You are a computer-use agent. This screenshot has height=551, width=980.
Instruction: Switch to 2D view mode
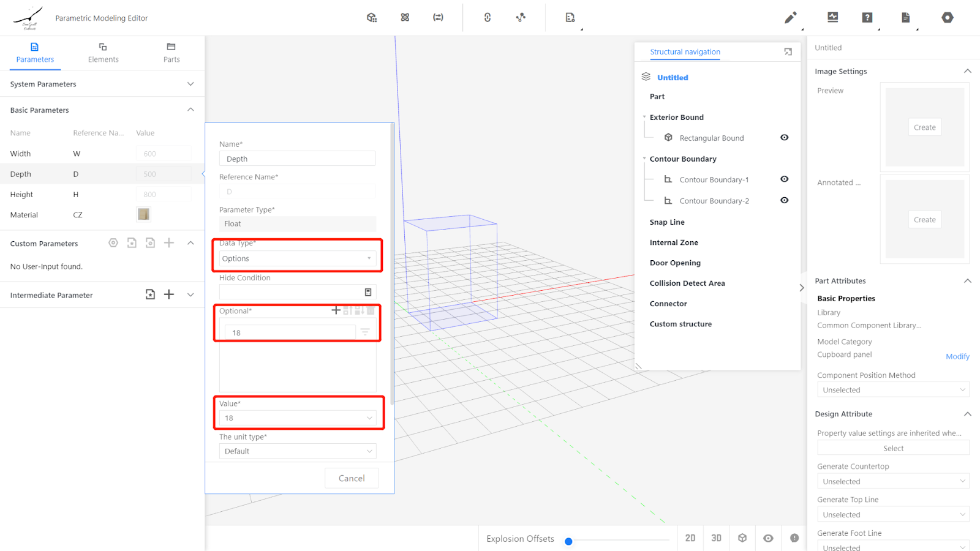(x=690, y=538)
